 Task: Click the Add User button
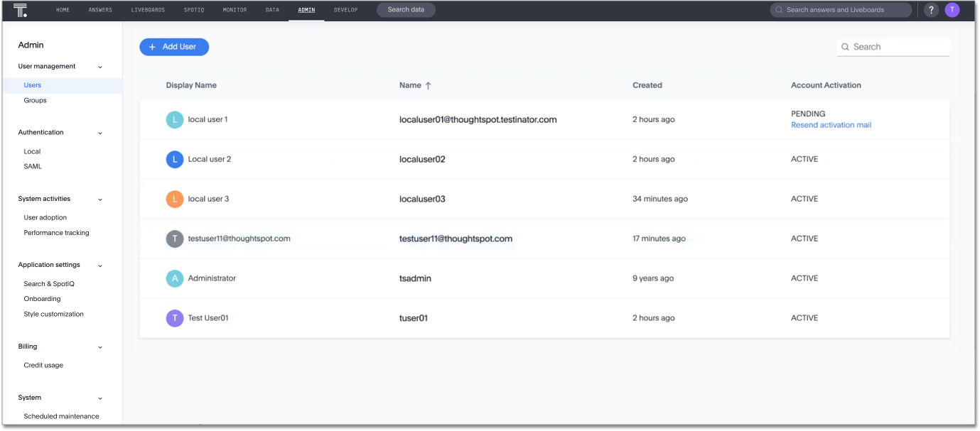pos(173,46)
